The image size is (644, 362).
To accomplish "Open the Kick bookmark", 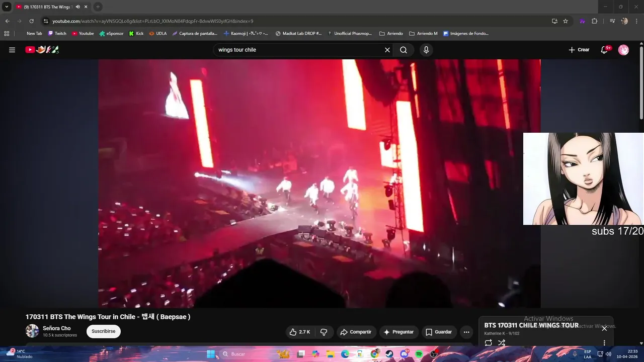I will (136, 34).
